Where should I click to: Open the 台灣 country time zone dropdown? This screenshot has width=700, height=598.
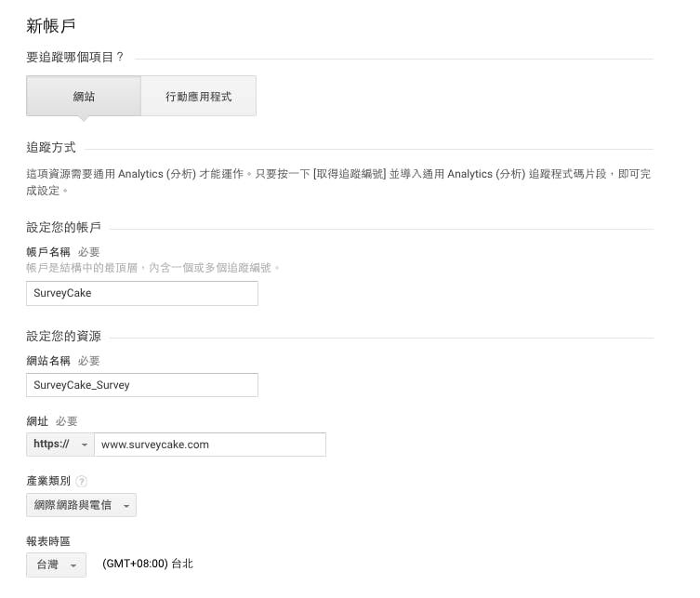point(57,565)
